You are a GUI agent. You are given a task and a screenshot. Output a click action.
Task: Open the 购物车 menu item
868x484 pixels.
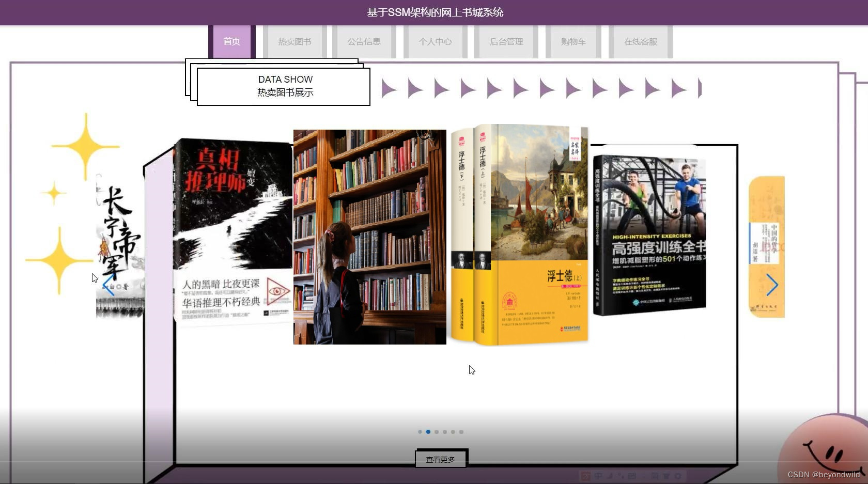pyautogui.click(x=573, y=42)
